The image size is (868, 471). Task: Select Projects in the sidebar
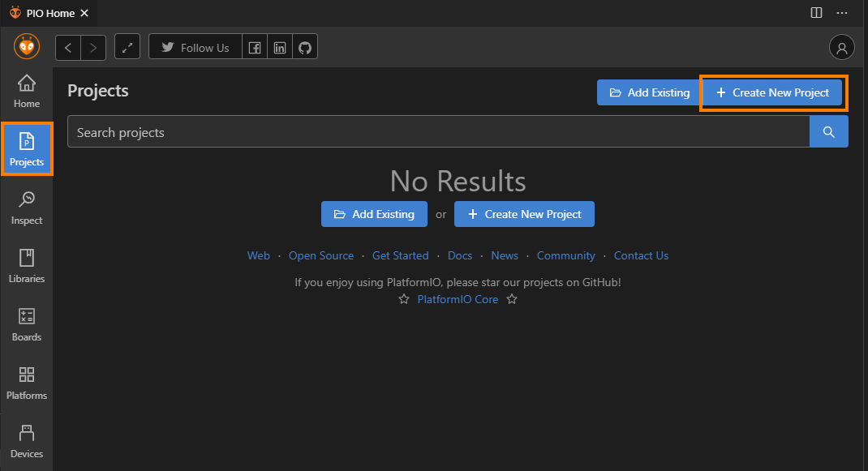[x=27, y=149]
